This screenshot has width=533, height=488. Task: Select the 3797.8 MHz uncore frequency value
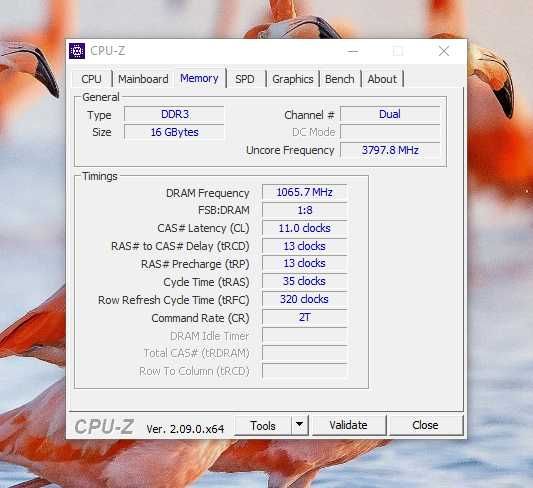pos(390,150)
